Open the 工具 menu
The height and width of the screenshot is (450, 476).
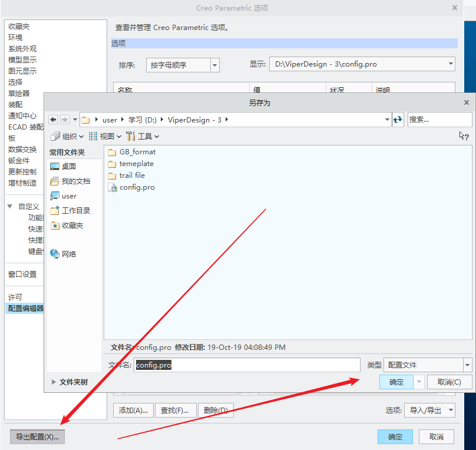coord(143,137)
